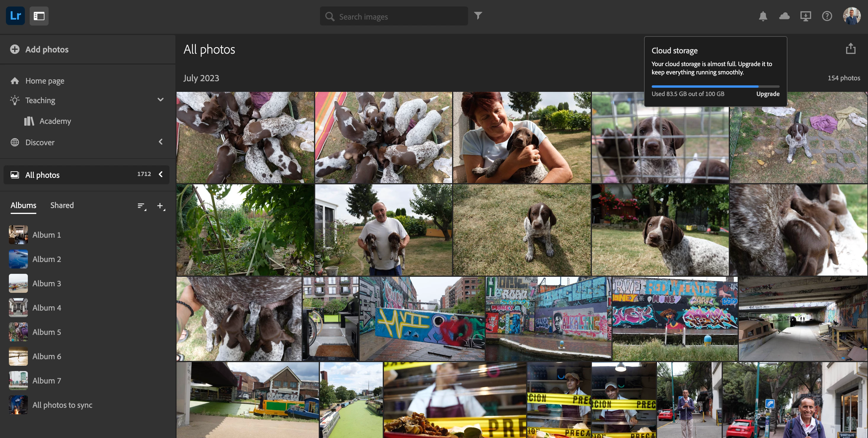Open the filter funnel icon
The image size is (868, 438).
[x=478, y=15]
